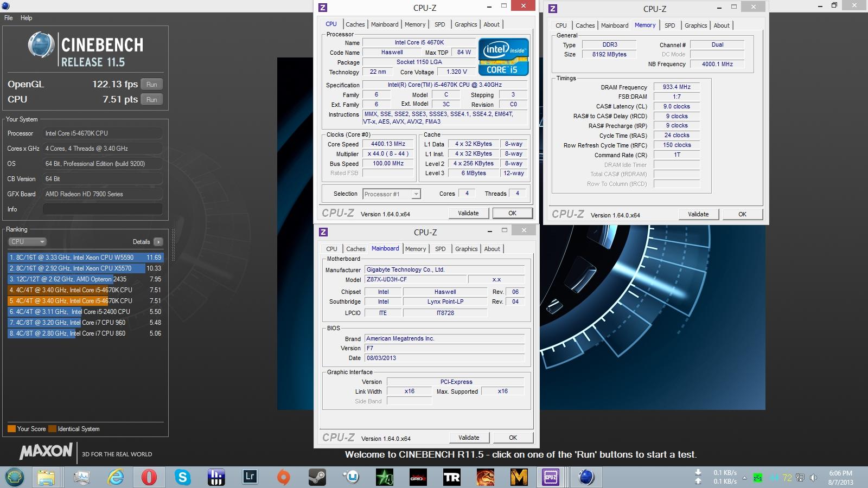Launch Tomb Raider (TR) taskbar icon

[x=452, y=477]
